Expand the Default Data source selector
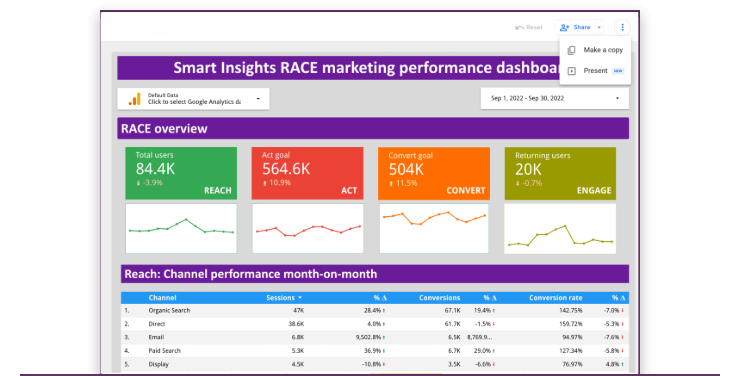 click(x=193, y=99)
